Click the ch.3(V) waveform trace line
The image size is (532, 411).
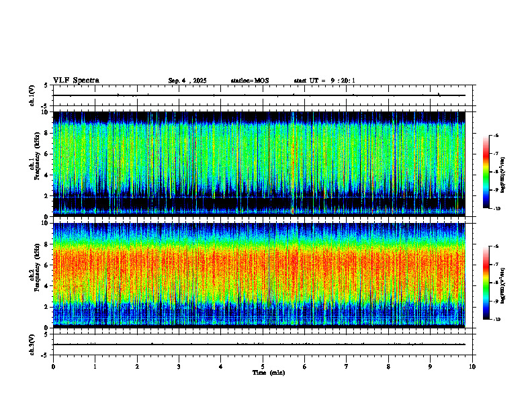(x=259, y=345)
